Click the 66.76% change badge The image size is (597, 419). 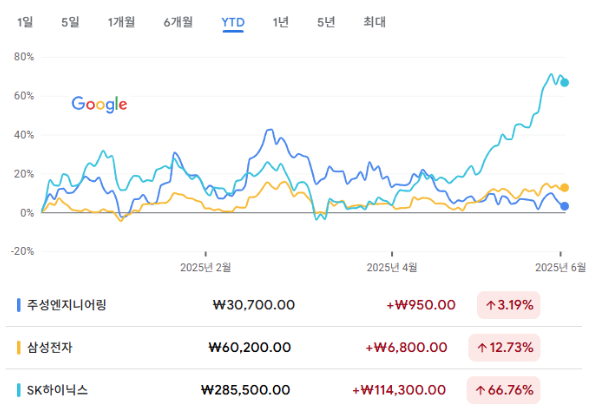[x=503, y=390]
